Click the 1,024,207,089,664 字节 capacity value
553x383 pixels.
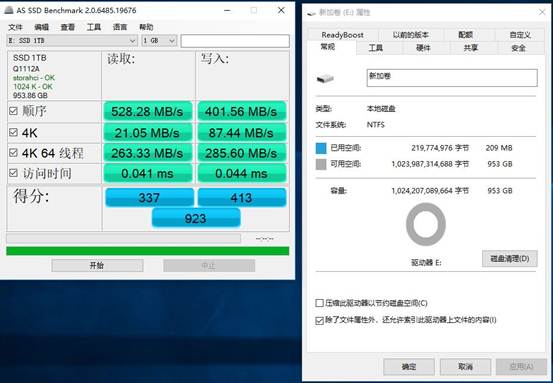[x=430, y=191]
